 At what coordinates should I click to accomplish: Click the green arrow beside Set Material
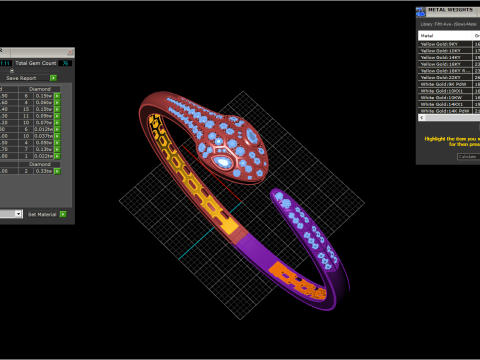coord(63,214)
